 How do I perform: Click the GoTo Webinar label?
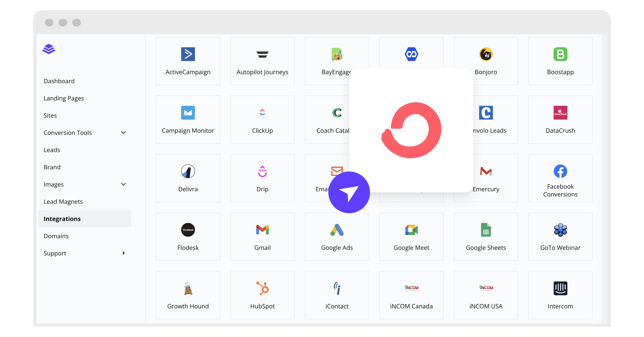(x=560, y=248)
